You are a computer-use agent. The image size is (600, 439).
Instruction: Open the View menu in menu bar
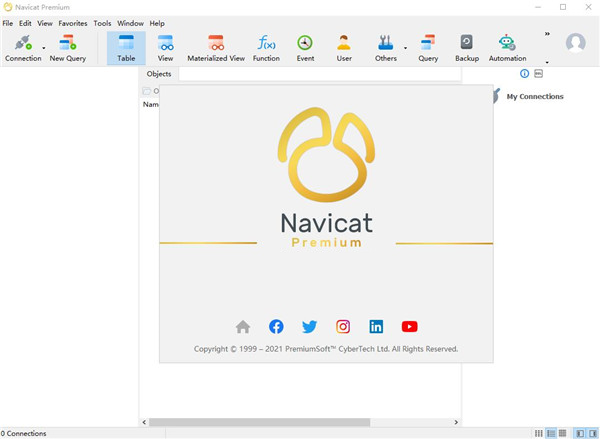click(x=45, y=23)
